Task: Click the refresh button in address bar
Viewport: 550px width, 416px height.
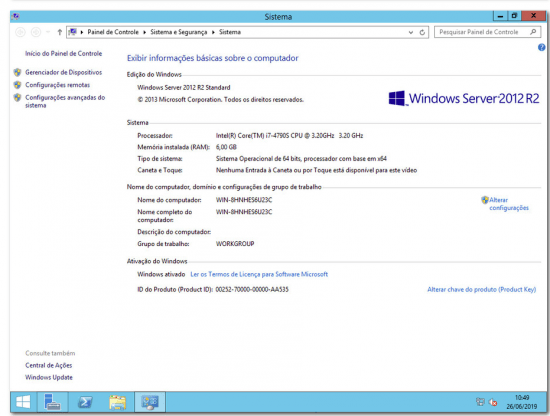Action: click(x=422, y=32)
